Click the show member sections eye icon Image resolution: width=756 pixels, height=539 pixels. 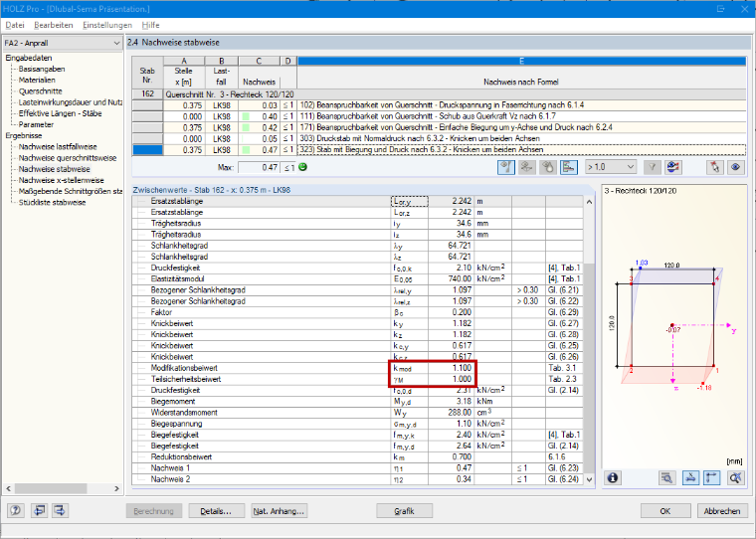click(505, 167)
